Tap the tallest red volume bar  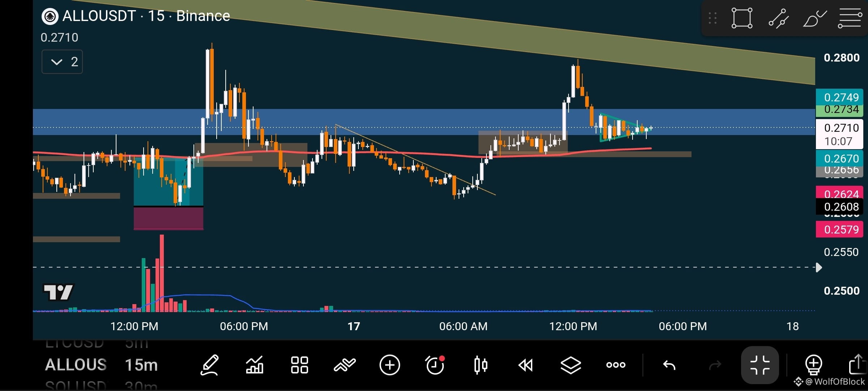click(x=162, y=273)
